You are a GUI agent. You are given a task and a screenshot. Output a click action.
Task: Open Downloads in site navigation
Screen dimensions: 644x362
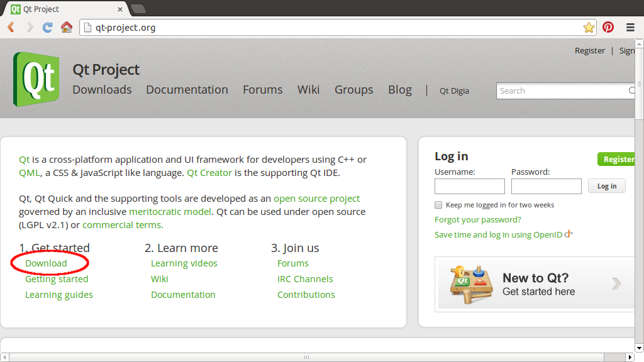coord(102,89)
